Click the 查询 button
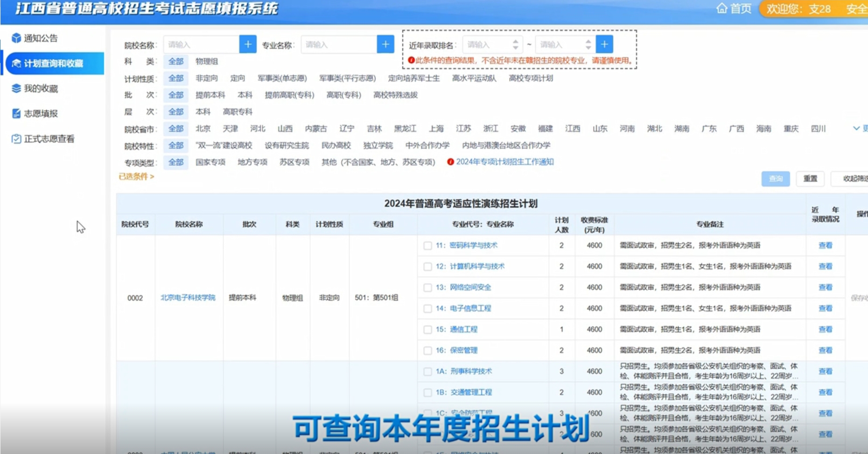868x454 pixels. click(776, 179)
